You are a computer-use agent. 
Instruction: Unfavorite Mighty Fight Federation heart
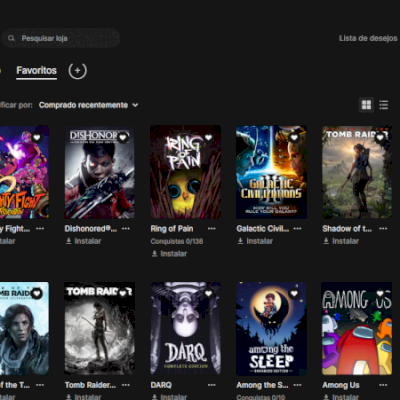point(36,137)
